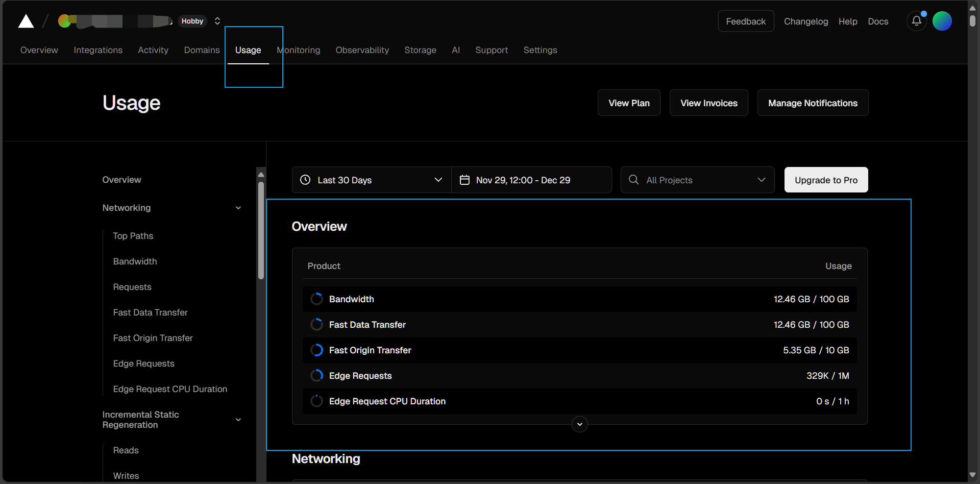Image resolution: width=980 pixels, height=484 pixels.
Task: Select the Usage tab
Action: tap(248, 50)
